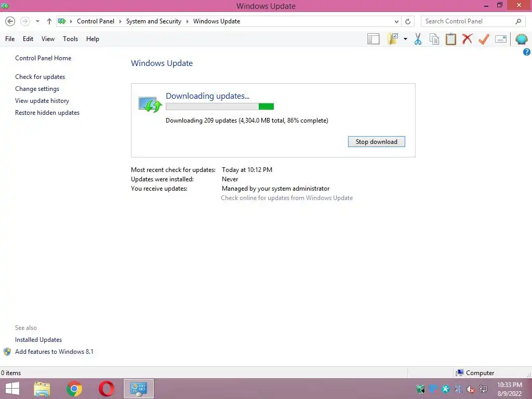Open File Explorer from the taskbar
This screenshot has width=532, height=399.
[x=42, y=389]
